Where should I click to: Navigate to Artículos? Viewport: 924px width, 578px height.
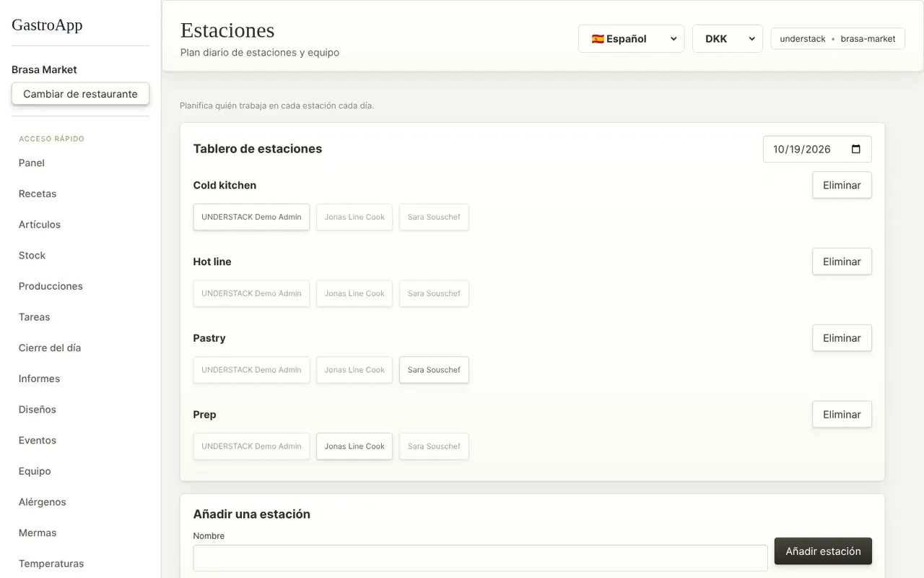pyautogui.click(x=40, y=225)
